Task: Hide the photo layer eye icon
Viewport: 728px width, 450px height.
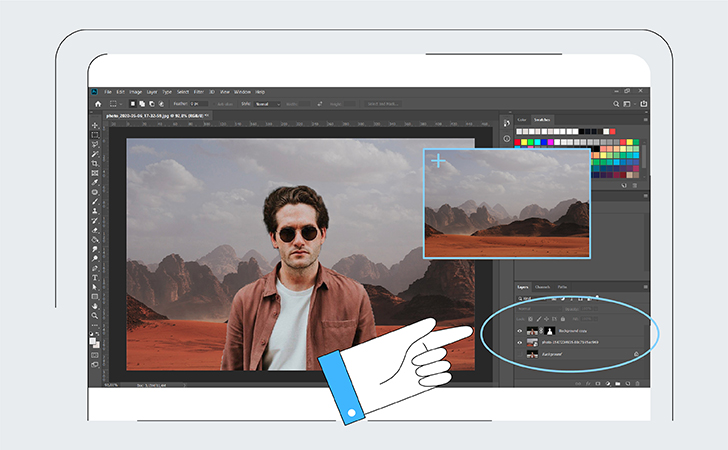Action: tap(520, 343)
